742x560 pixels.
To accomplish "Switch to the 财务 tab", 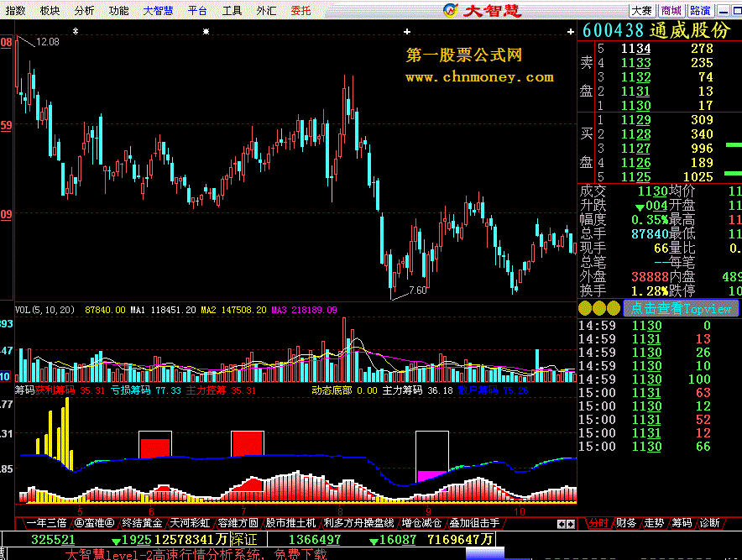I will coord(626,523).
